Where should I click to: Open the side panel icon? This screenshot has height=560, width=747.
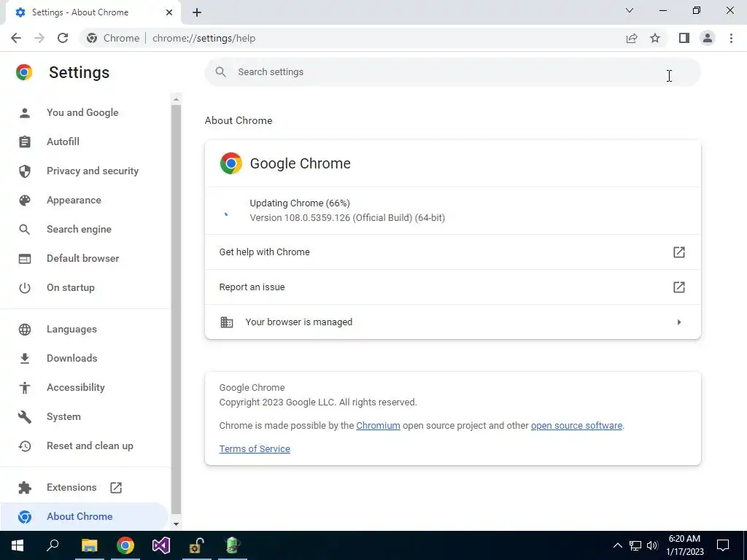[684, 38]
